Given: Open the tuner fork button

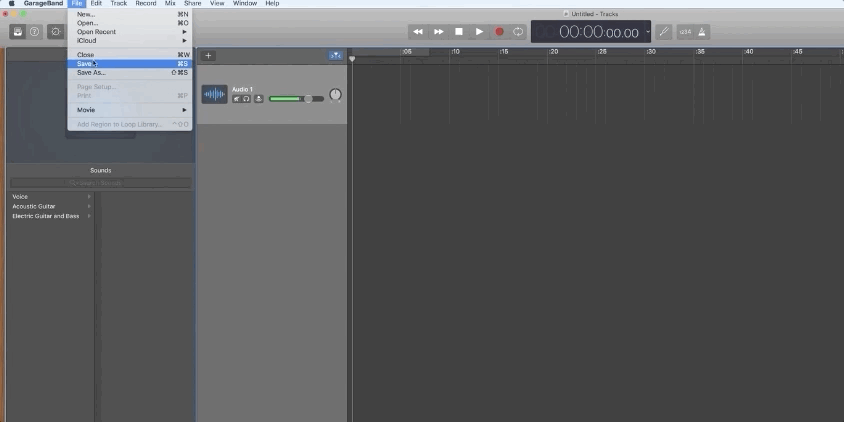Looking at the screenshot, I should pos(664,32).
